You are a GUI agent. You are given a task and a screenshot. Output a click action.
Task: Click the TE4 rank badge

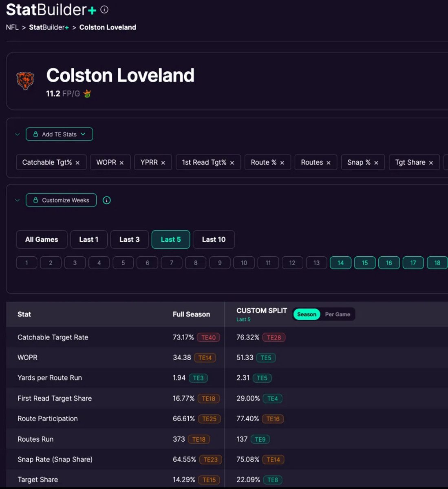point(272,399)
